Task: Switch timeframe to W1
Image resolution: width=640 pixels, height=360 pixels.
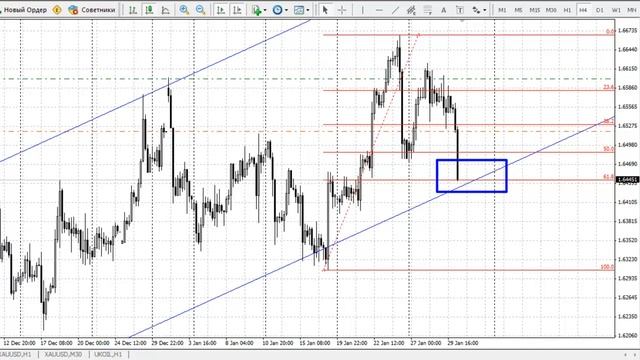Action: pyautogui.click(x=616, y=10)
